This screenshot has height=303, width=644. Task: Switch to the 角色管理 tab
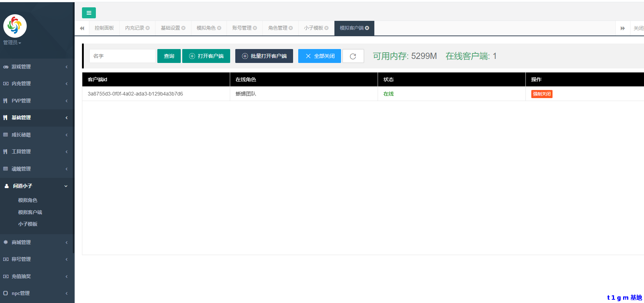pos(278,28)
